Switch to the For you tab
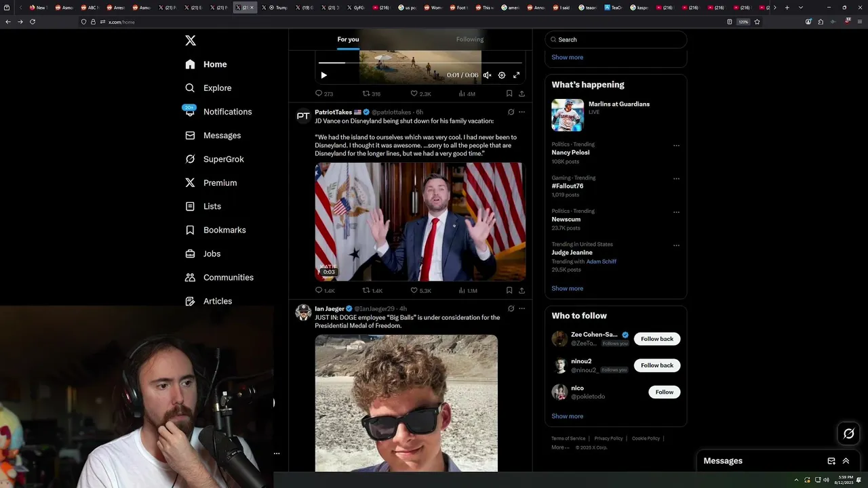 pos(348,39)
